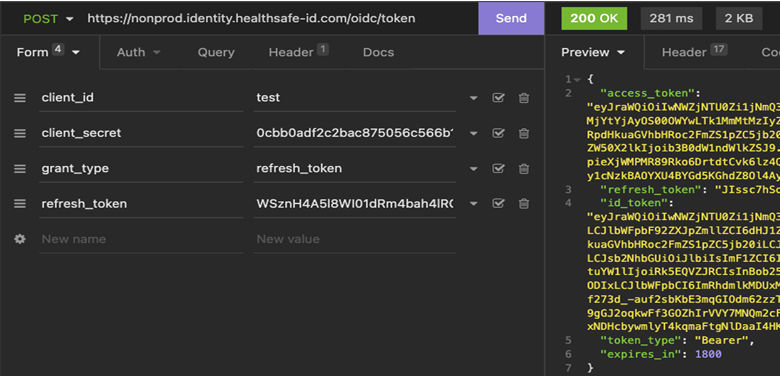The width and height of the screenshot is (780, 376).
Task: Open value type dropdown for client_id row
Action: pyautogui.click(x=474, y=98)
